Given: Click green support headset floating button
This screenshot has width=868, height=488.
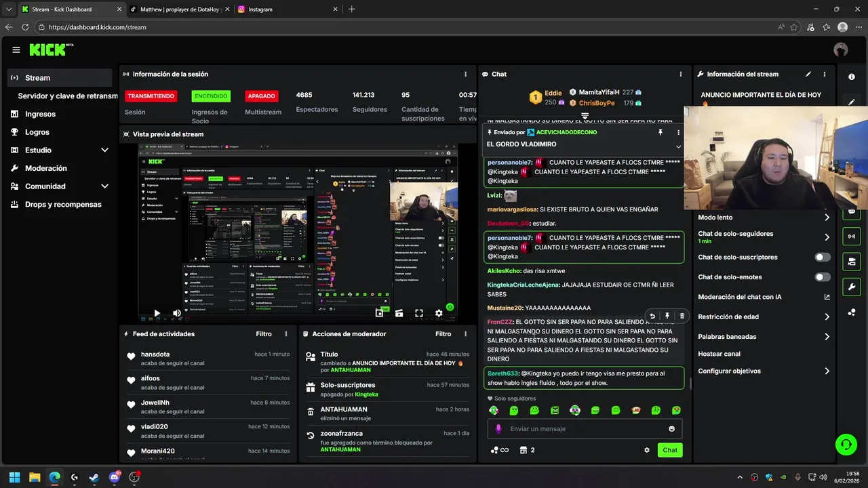Looking at the screenshot, I should (846, 445).
